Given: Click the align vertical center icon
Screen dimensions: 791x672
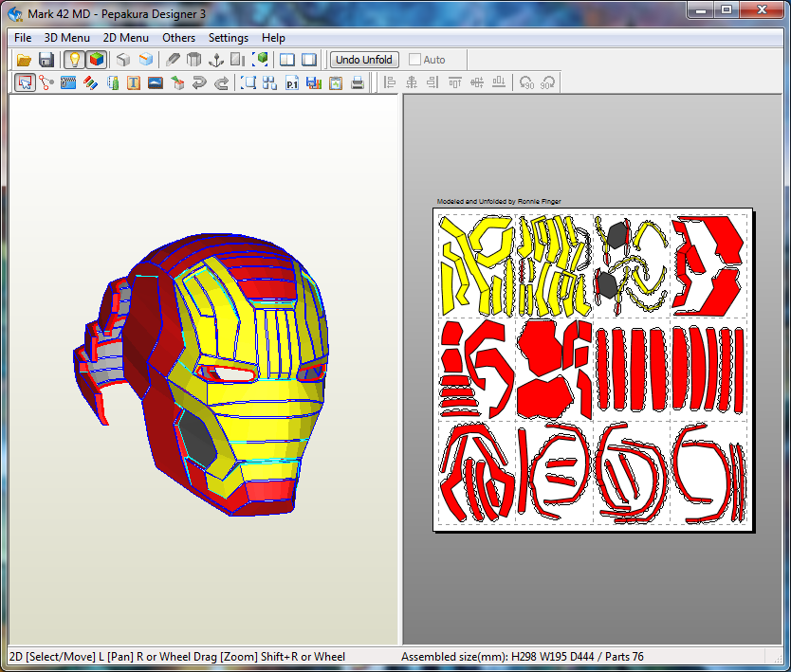Looking at the screenshot, I should 477,82.
